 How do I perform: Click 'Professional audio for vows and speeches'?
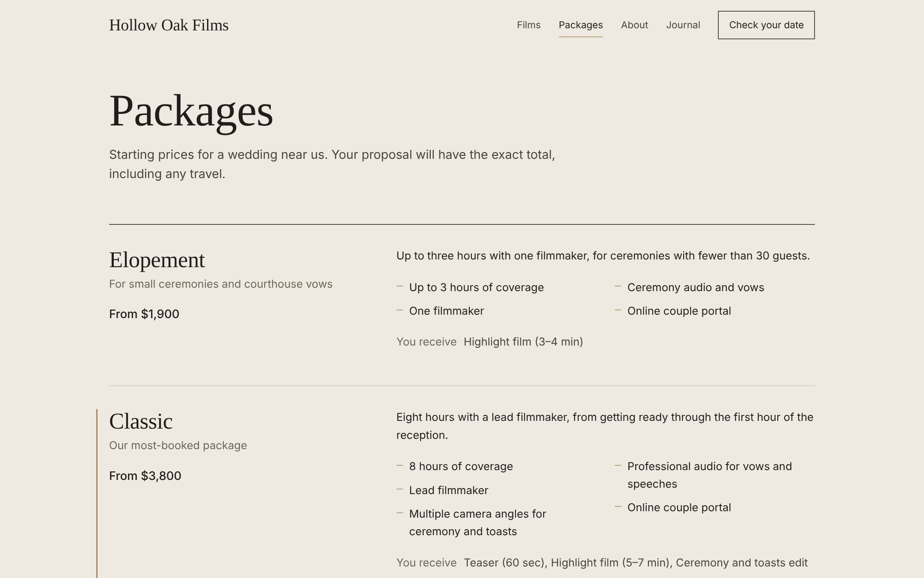pos(709,475)
